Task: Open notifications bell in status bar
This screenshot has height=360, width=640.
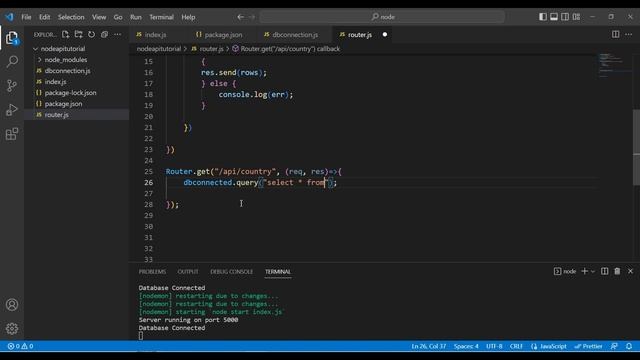Action: pyautogui.click(x=629, y=346)
